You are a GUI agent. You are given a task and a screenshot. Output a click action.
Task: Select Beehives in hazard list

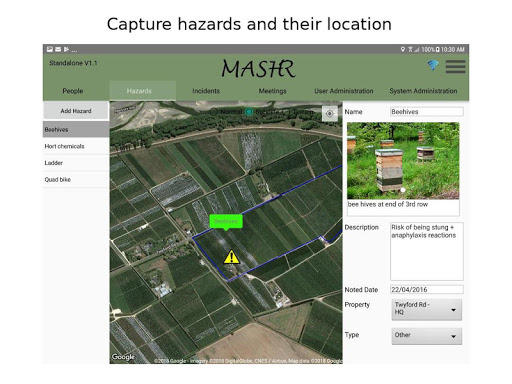[76, 129]
